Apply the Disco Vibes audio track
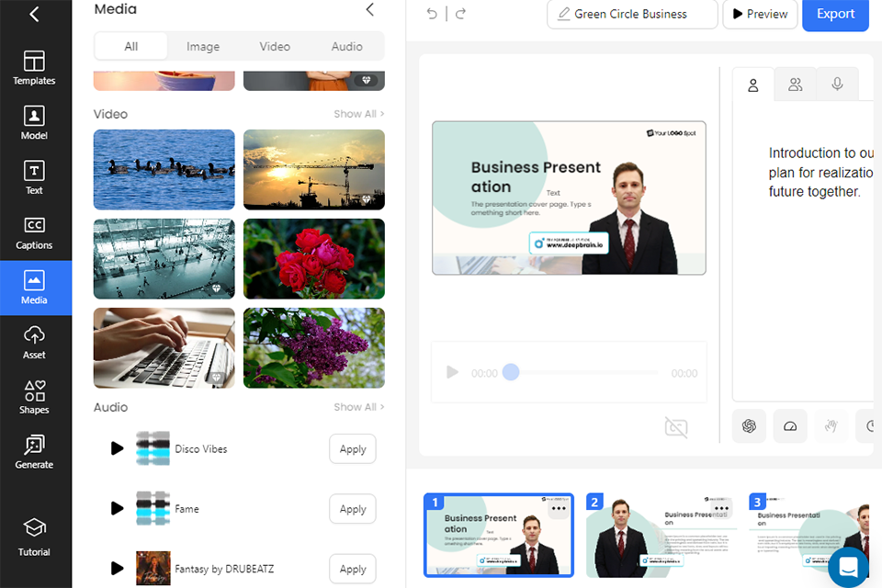 tap(353, 449)
